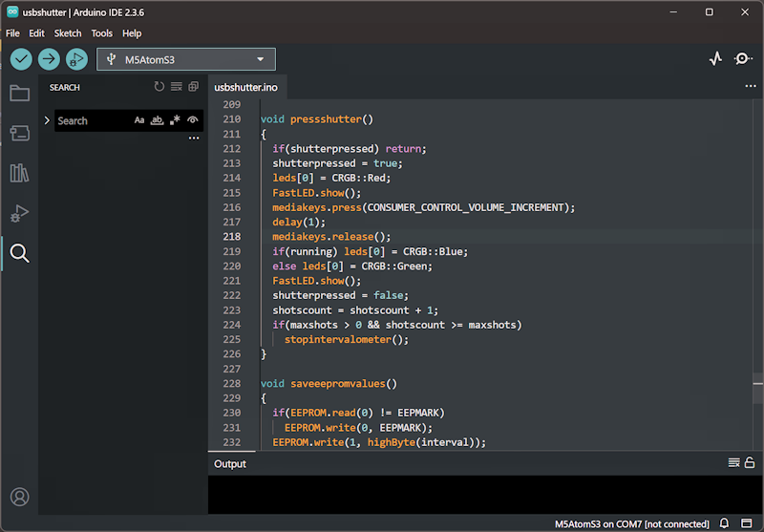The height and width of the screenshot is (532, 764).
Task: Open the Library Manager sidebar icon
Action: tap(19, 173)
